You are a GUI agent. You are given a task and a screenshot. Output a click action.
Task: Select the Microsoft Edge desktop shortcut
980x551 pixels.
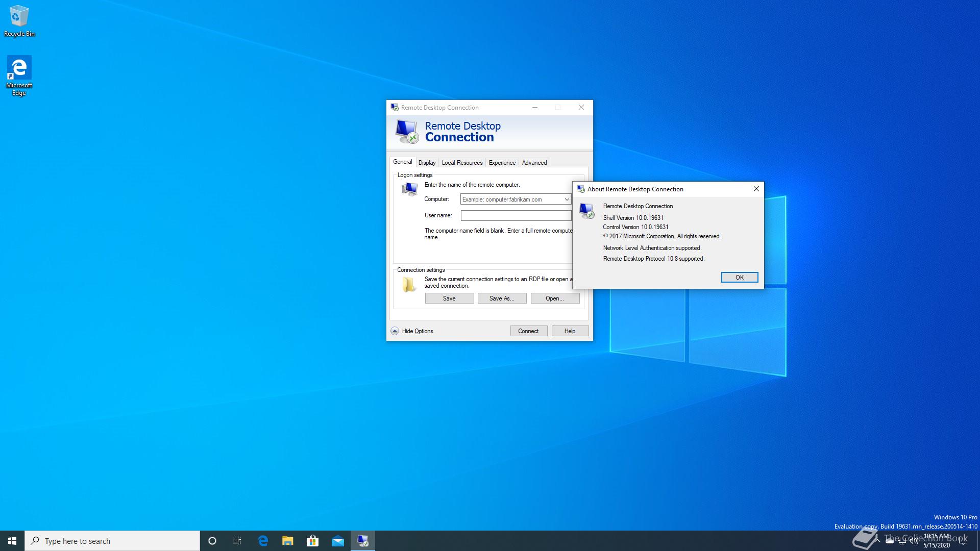tap(19, 76)
